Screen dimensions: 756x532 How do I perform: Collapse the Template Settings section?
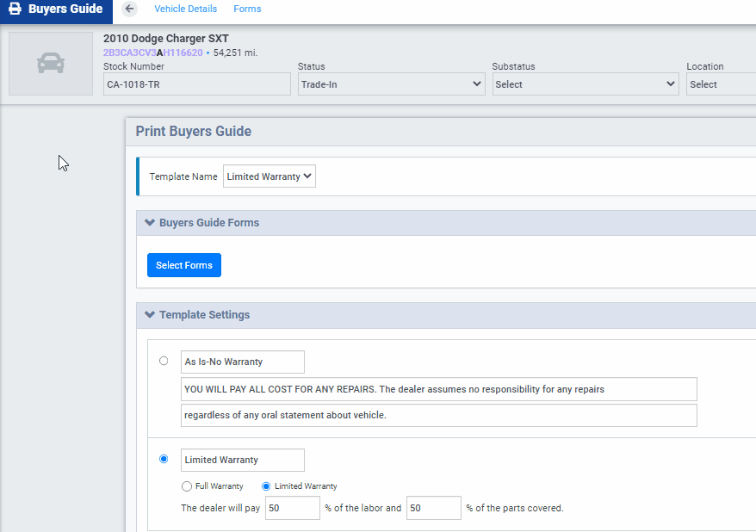pyautogui.click(x=149, y=314)
